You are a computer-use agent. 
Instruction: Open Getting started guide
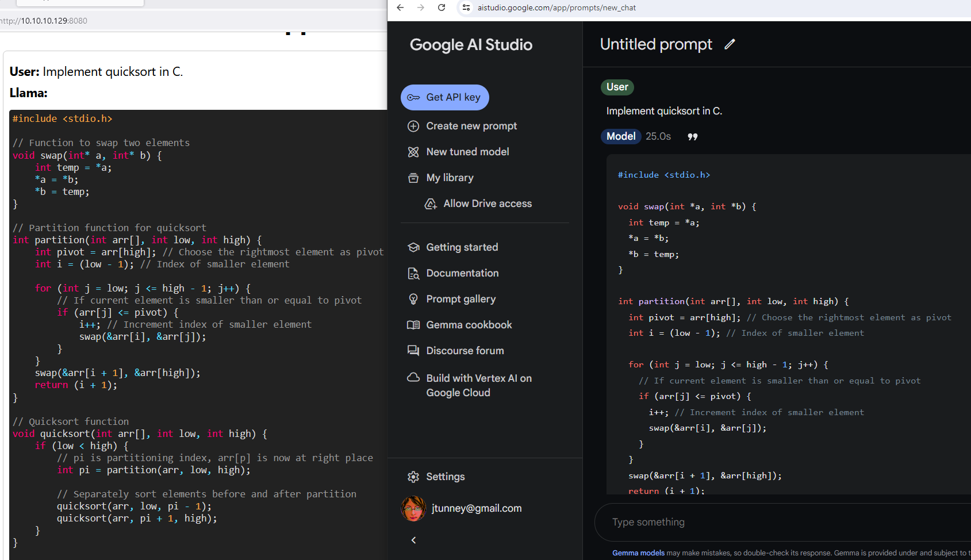pos(462,247)
